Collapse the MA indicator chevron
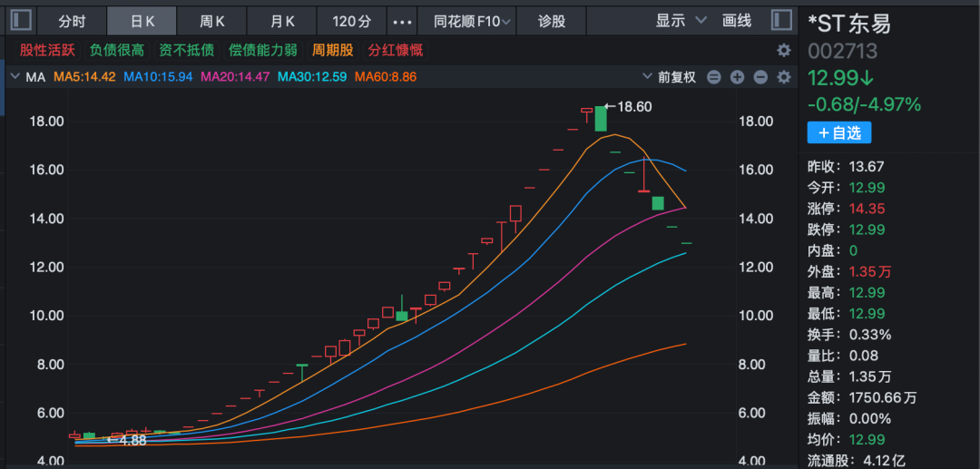The width and height of the screenshot is (980, 469). click(15, 77)
